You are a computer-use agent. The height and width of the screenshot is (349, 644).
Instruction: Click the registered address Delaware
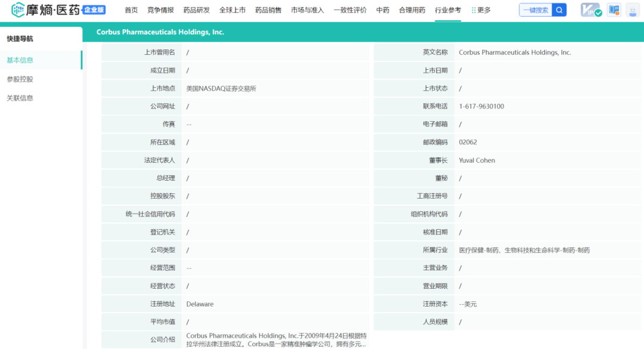point(200,304)
